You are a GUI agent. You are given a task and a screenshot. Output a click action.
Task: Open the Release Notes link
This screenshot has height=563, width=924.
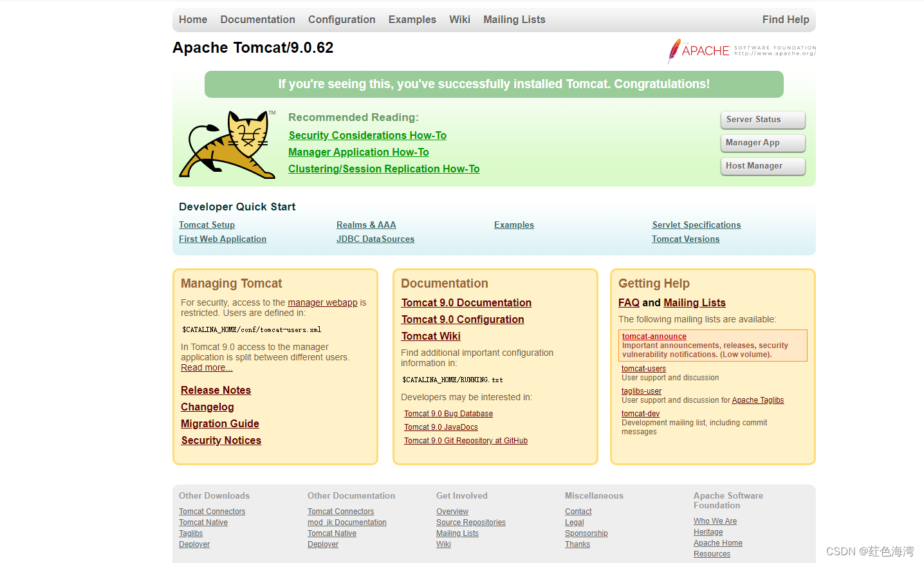pyautogui.click(x=216, y=390)
